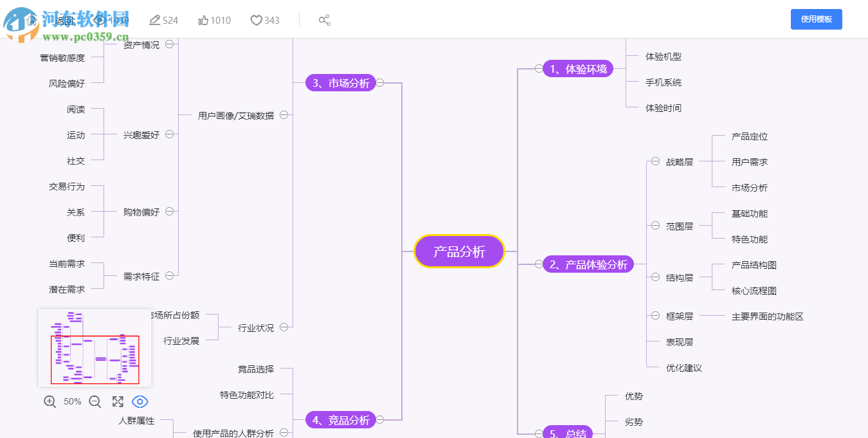Screen dimensions: 868x438
Task: Click the fit-to-screen icon
Action: pyautogui.click(x=118, y=401)
